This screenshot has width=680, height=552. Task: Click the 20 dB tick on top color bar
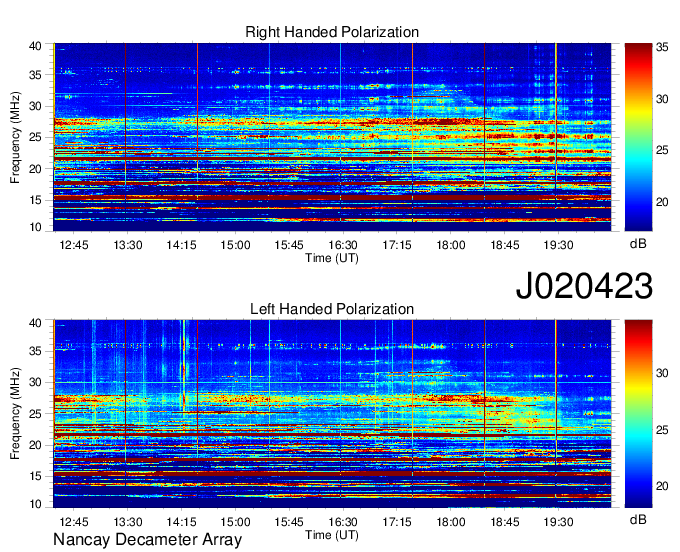662,202
